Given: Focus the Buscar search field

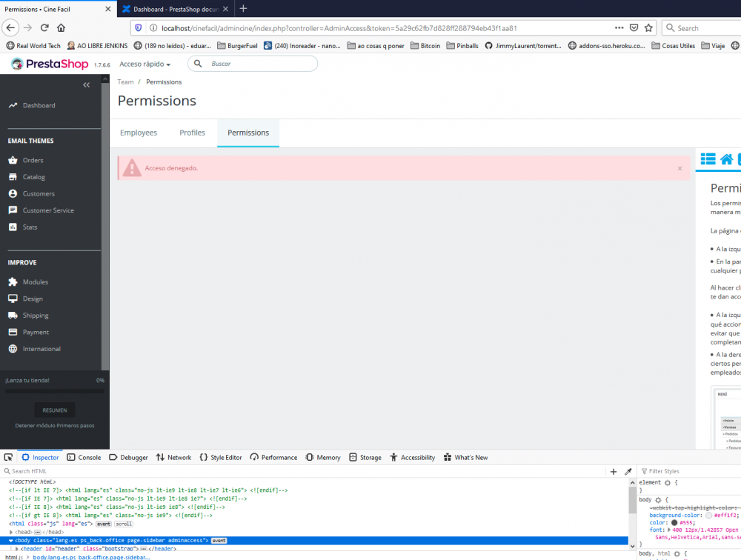Looking at the screenshot, I should (x=253, y=63).
